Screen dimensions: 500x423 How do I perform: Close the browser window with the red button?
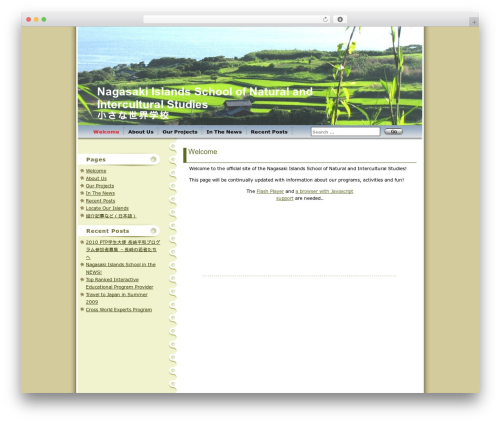point(29,19)
